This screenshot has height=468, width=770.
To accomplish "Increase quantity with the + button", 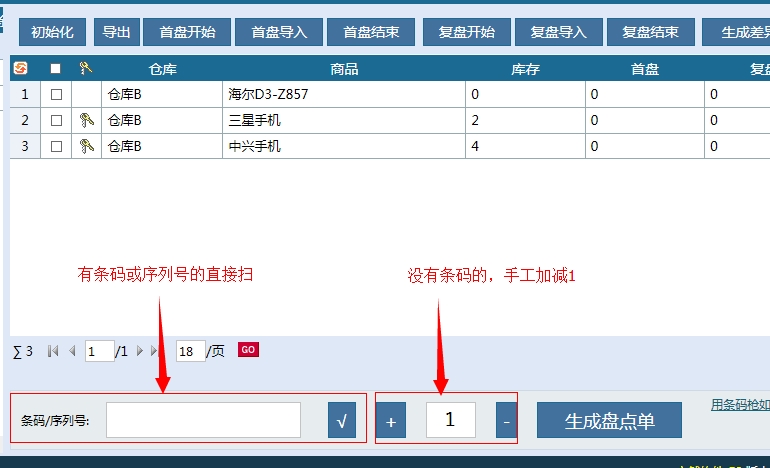I will tap(391, 420).
